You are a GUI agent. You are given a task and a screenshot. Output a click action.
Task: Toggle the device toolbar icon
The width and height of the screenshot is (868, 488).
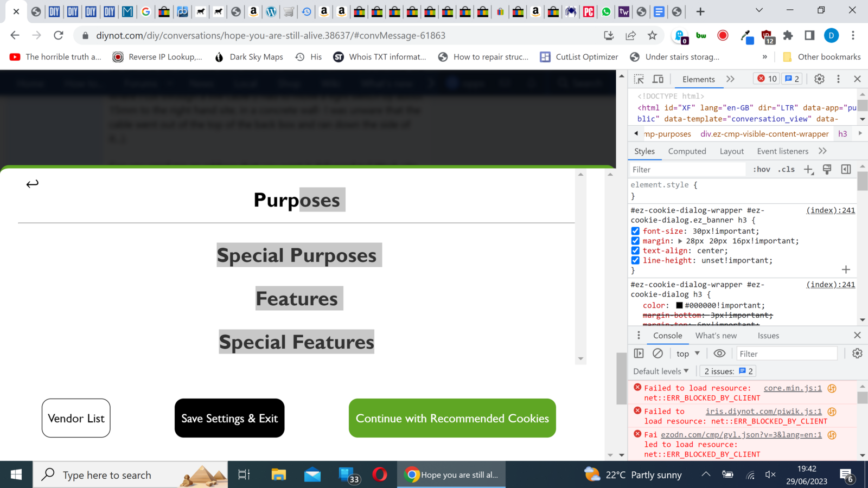coord(658,79)
